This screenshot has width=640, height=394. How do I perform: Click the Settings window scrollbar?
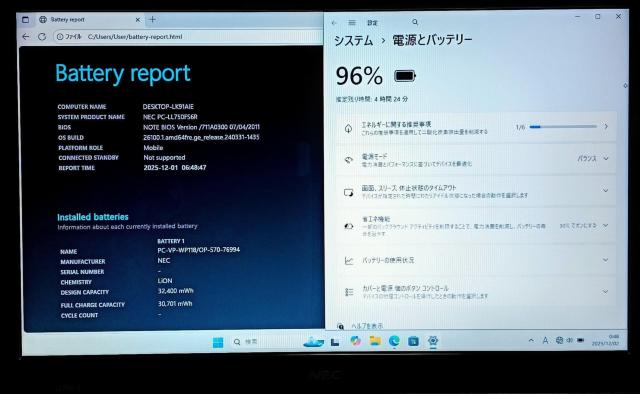(x=625, y=85)
